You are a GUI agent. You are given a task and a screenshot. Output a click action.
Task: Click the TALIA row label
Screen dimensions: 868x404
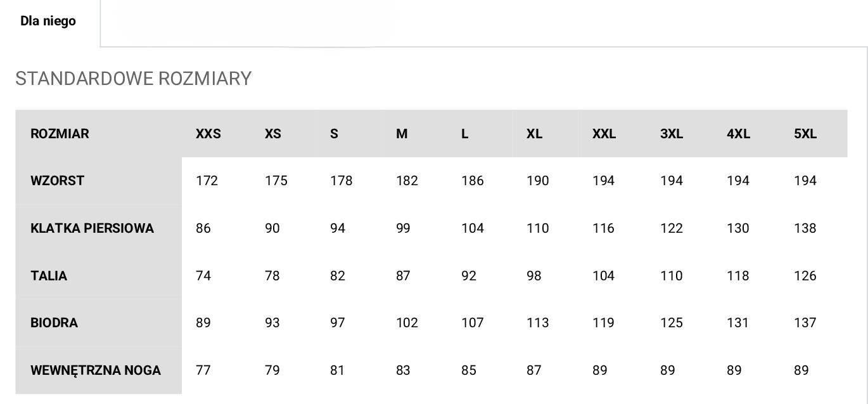click(x=49, y=276)
